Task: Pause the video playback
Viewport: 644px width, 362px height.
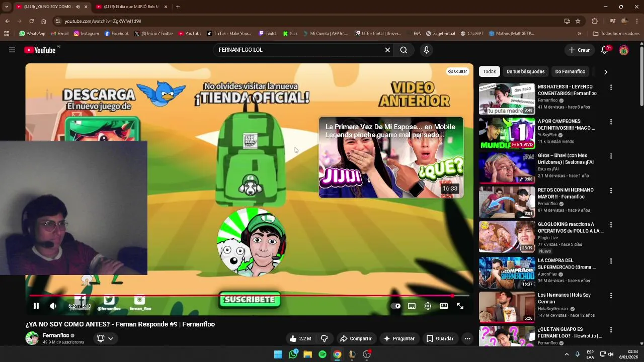Action: point(36,306)
